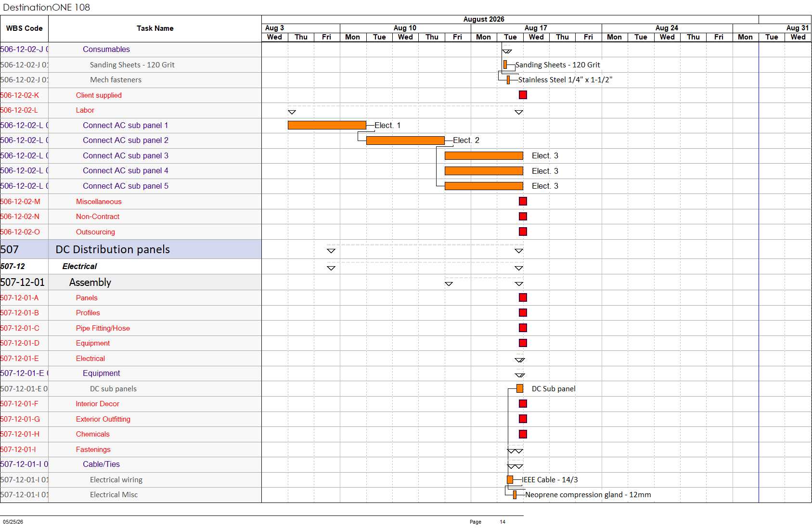The height and width of the screenshot is (528, 812).
Task: Click the red Client supplied milestone marker
Action: coord(523,95)
